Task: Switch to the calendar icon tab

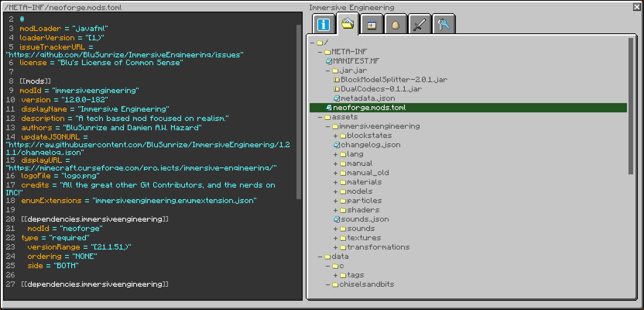Action: [x=372, y=25]
